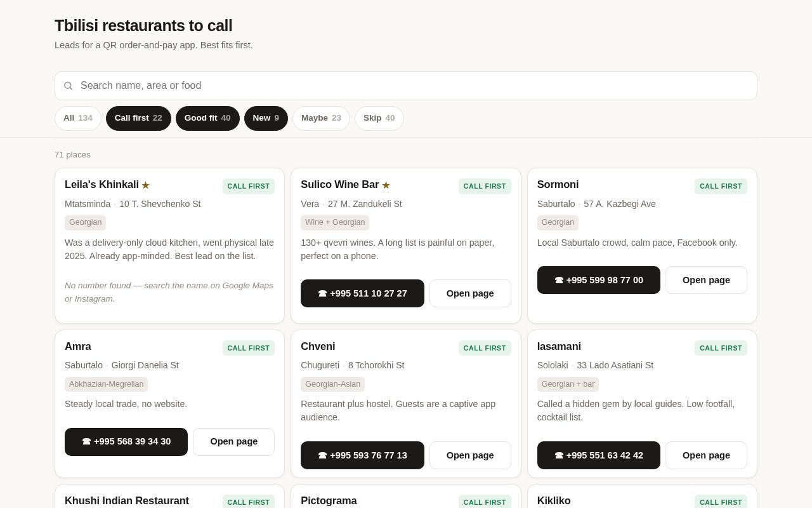Toggle the Good fit 40 filter
Image resolution: width=812 pixels, height=508 pixels.
pyautogui.click(x=207, y=118)
